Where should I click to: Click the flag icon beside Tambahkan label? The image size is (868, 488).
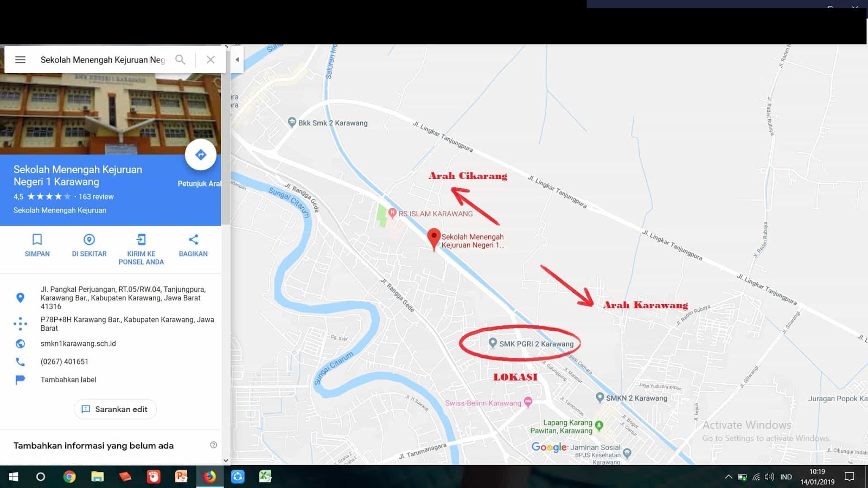(x=20, y=380)
